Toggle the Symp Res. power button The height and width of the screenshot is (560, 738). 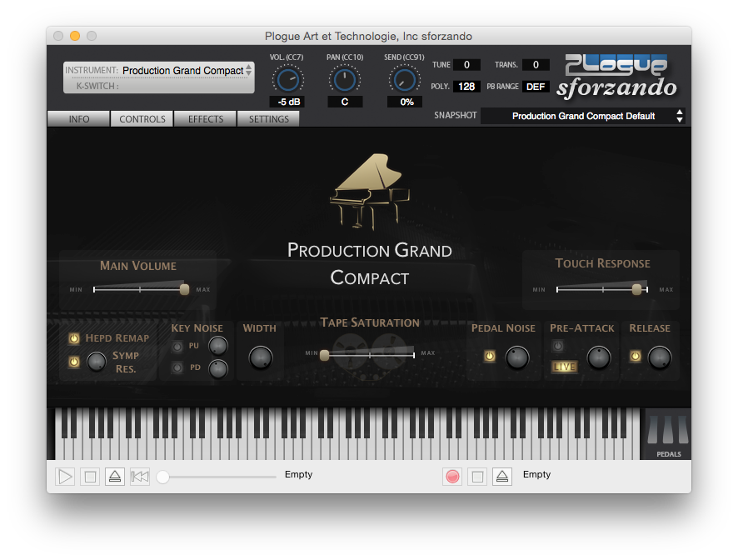(74, 362)
